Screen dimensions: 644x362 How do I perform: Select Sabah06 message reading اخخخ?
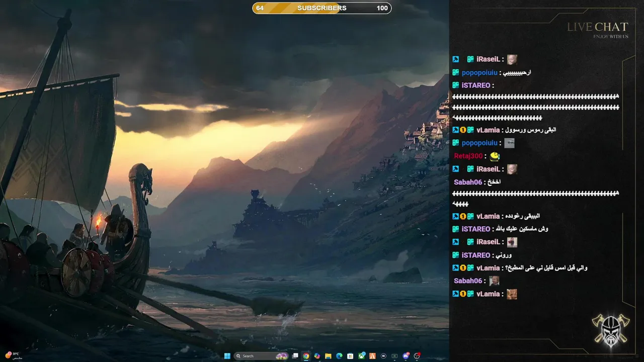click(x=477, y=182)
